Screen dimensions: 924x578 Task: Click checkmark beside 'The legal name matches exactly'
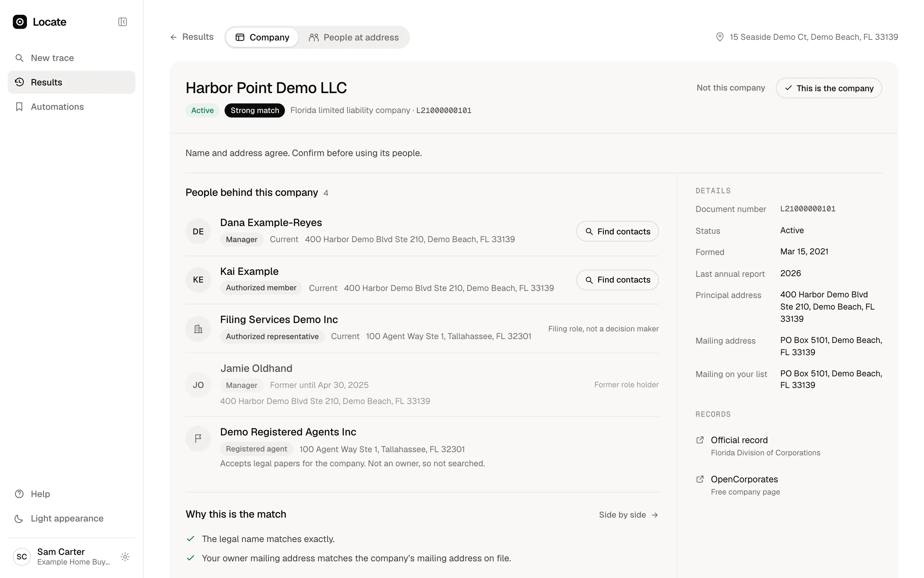191,539
